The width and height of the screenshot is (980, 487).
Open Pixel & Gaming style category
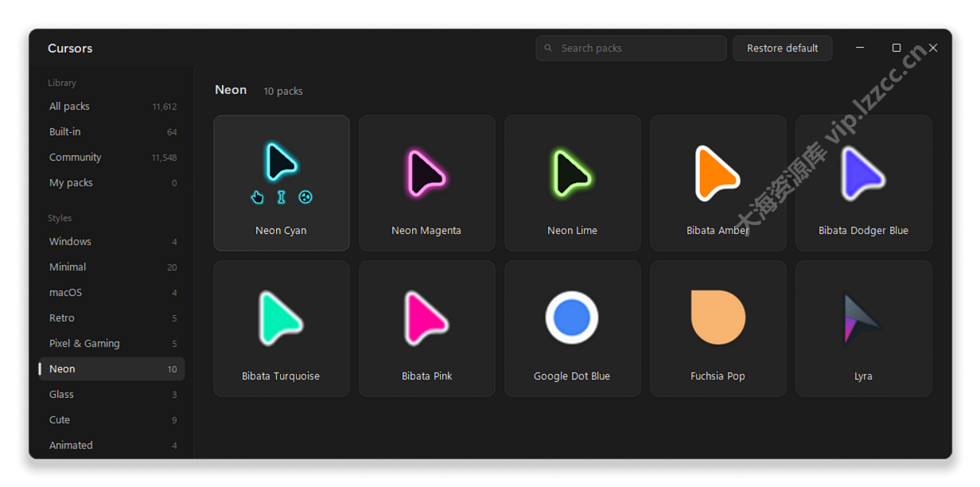[x=111, y=344]
